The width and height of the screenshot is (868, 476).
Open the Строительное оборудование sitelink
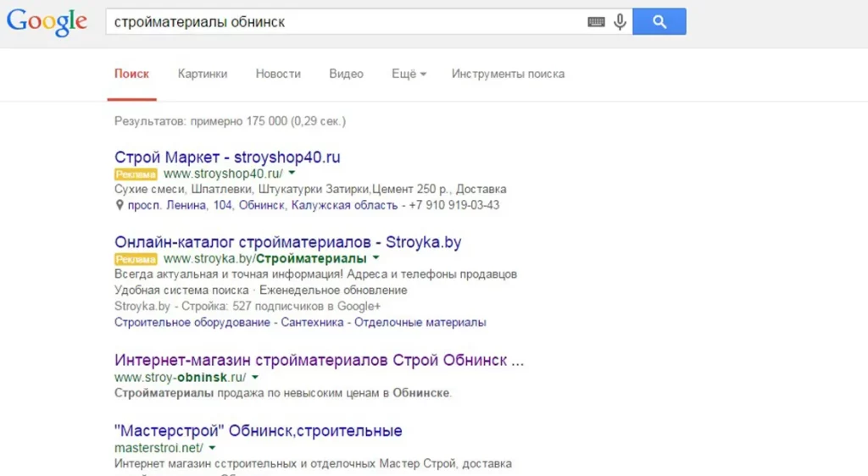pos(192,323)
